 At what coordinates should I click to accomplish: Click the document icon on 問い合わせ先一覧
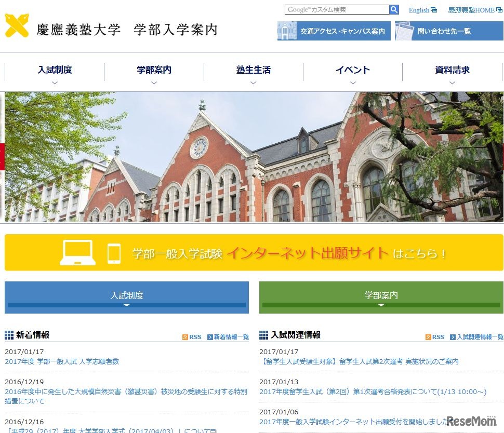point(404,31)
